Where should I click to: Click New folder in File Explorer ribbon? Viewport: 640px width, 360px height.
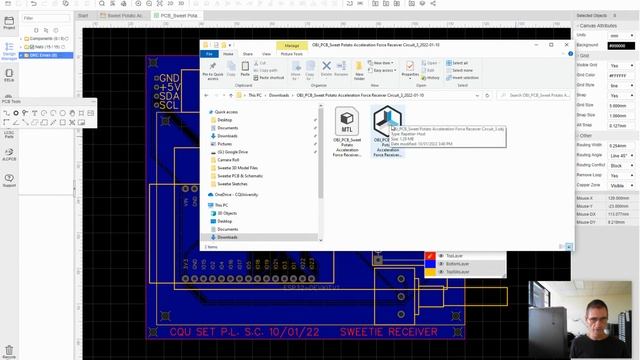click(x=359, y=71)
